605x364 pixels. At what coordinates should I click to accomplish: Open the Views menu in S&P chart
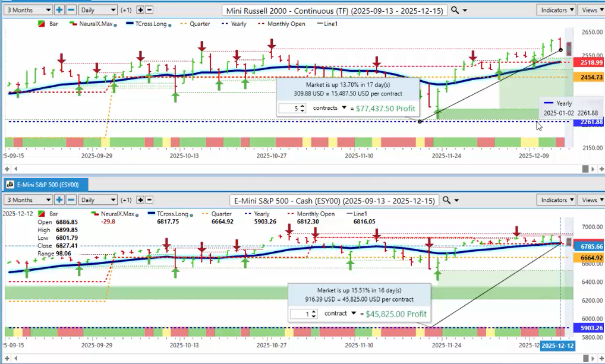tap(591, 200)
